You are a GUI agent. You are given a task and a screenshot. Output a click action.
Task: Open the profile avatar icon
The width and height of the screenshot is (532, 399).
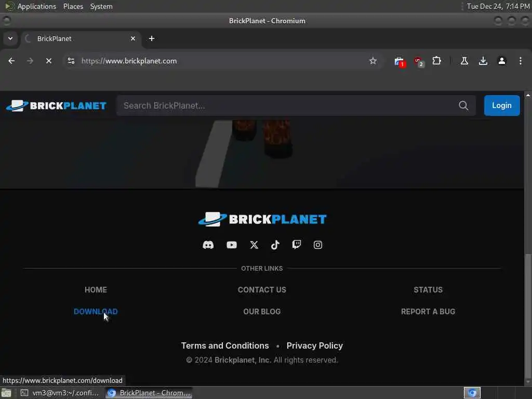pos(502,61)
